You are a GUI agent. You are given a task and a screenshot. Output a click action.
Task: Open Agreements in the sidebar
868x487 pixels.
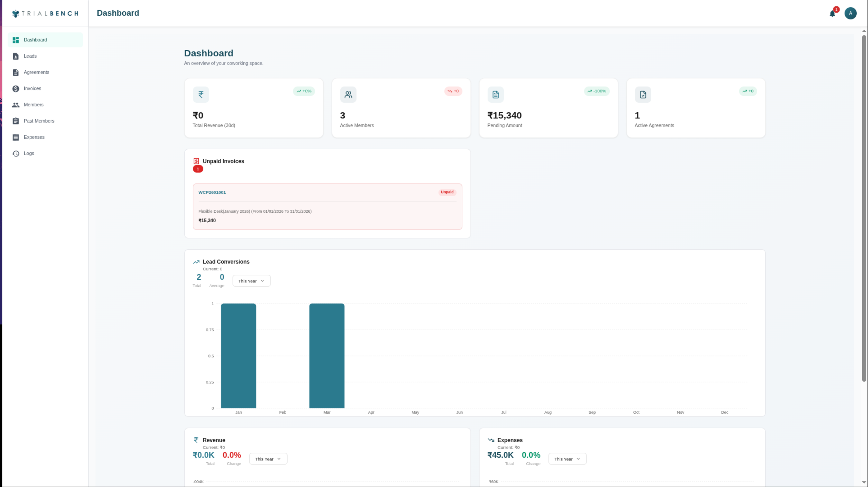(36, 72)
